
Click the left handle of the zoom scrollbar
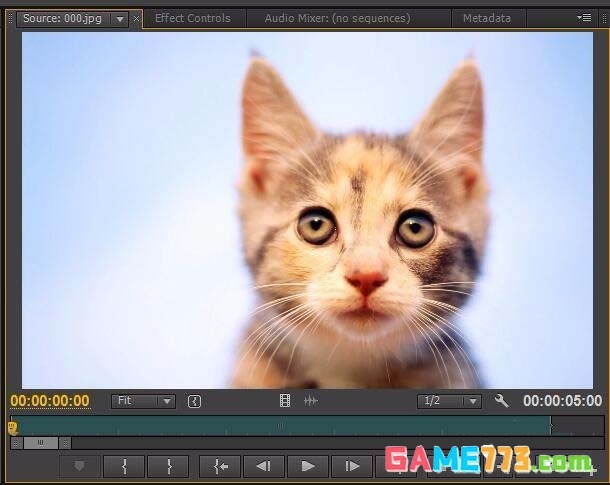(x=16, y=443)
